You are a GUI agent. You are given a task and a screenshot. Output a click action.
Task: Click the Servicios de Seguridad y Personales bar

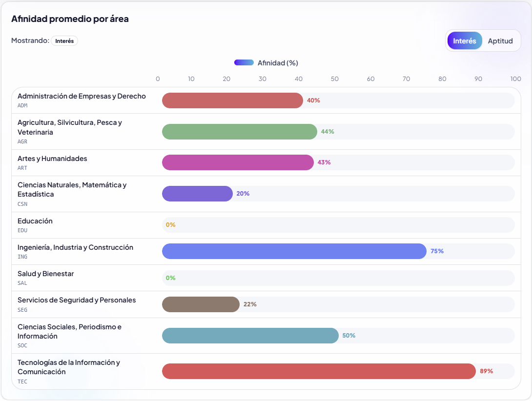(x=200, y=304)
